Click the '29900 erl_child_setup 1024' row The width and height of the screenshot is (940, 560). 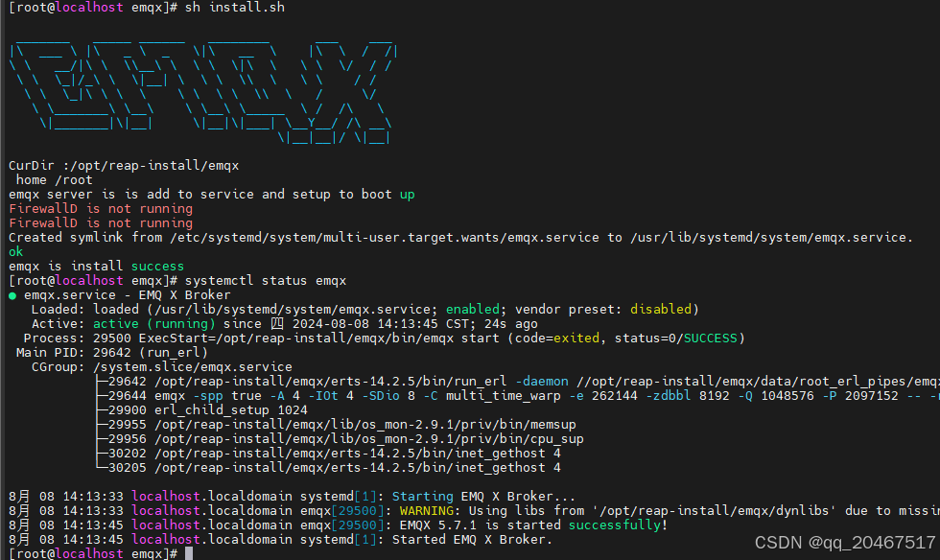coord(201,410)
